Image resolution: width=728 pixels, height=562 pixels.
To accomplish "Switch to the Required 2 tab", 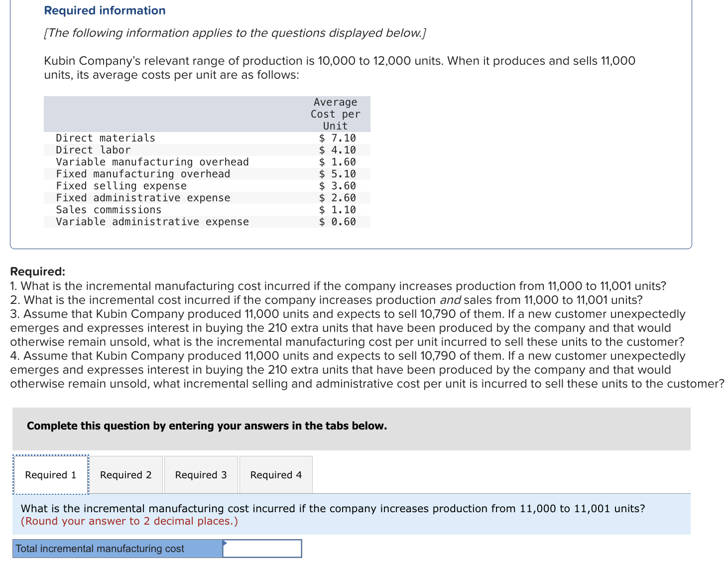I will point(126,475).
